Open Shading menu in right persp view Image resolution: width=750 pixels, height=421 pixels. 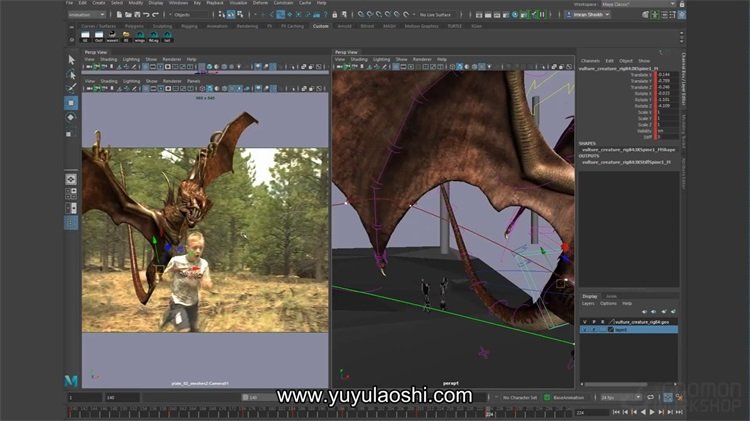point(359,59)
